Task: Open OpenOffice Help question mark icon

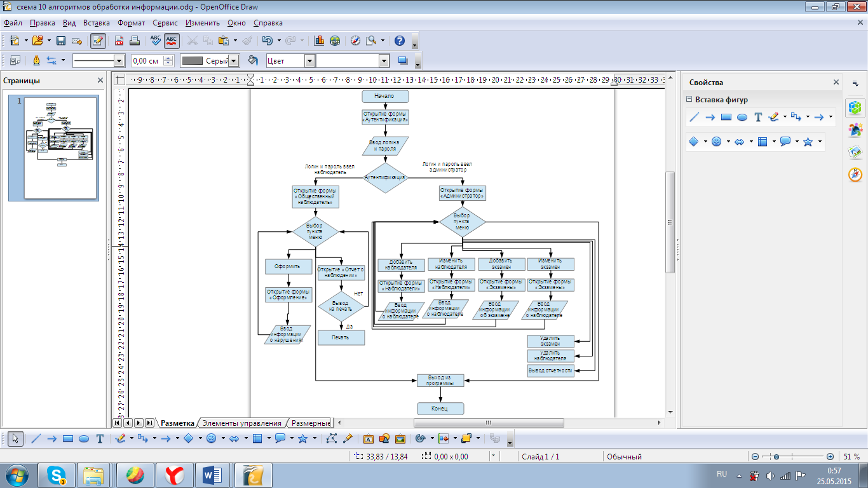Action: (400, 41)
